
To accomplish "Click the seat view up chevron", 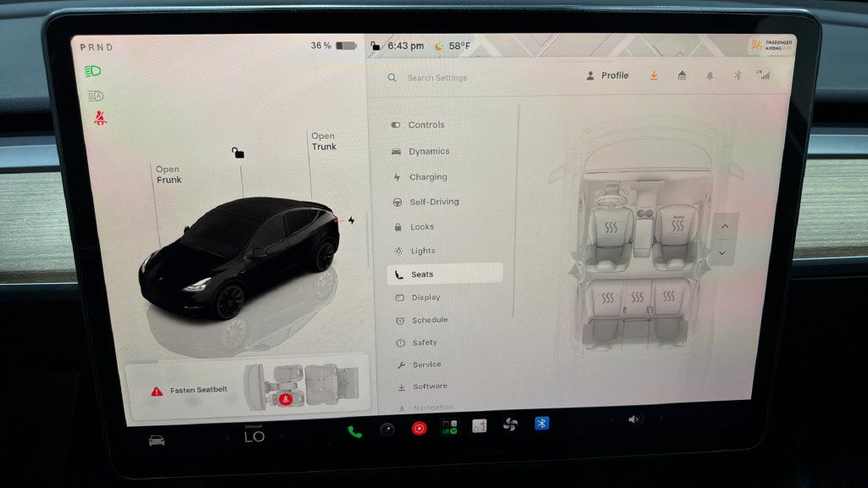I will pos(726,226).
